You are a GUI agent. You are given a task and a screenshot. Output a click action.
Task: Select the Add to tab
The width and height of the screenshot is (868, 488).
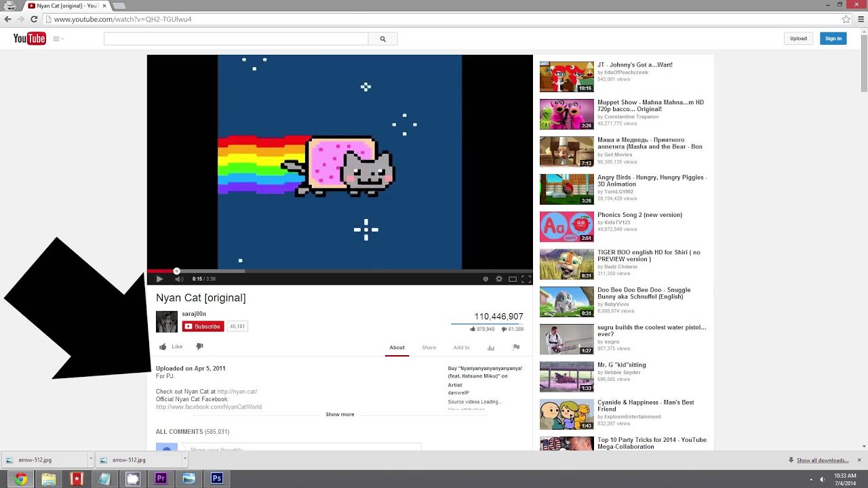(461, 347)
